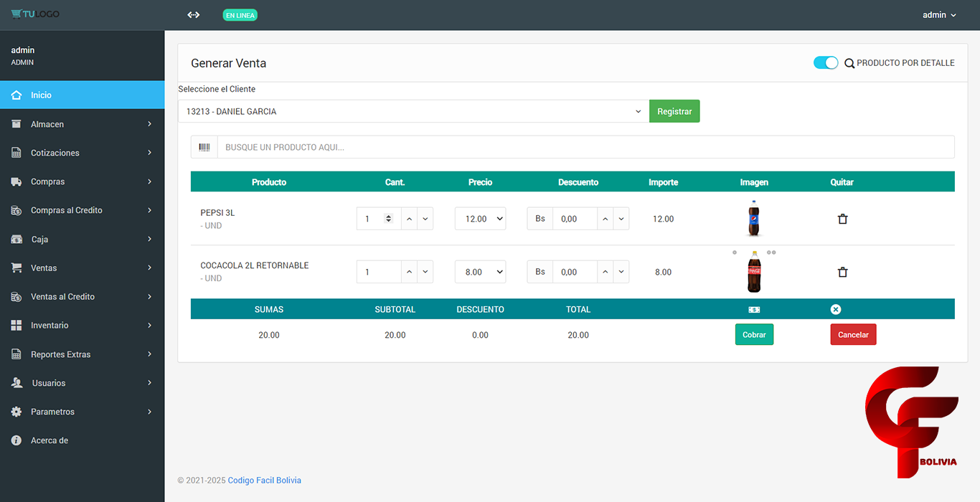Expand the Almacen sidebar menu
This screenshot has height=502, width=980.
pos(82,124)
